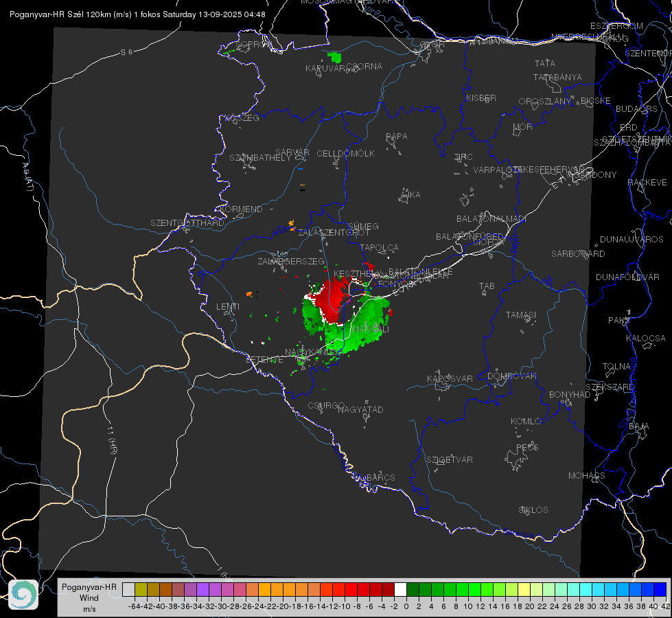Click the 'BALATONALMADI' city label
Image resolution: width=672 pixels, height=618 pixels.
point(491,219)
